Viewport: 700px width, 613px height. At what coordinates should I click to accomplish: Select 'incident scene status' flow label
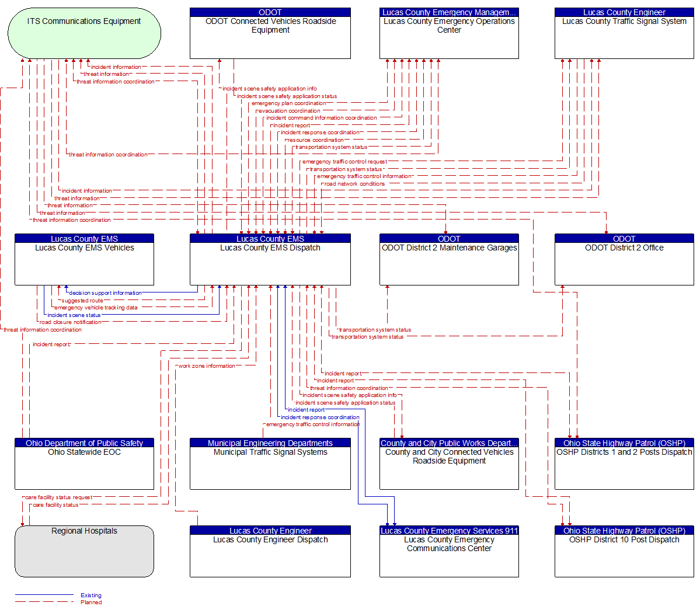pyautogui.click(x=74, y=315)
